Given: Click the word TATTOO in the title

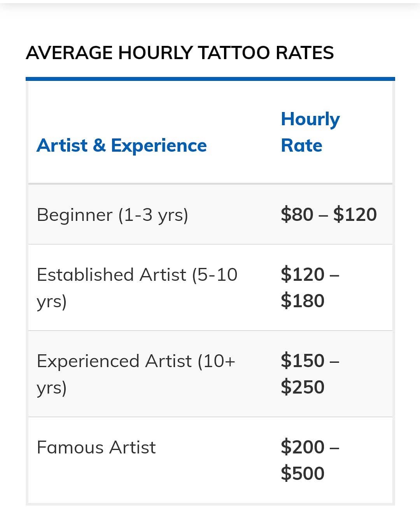Looking at the screenshot, I should tap(234, 53).
